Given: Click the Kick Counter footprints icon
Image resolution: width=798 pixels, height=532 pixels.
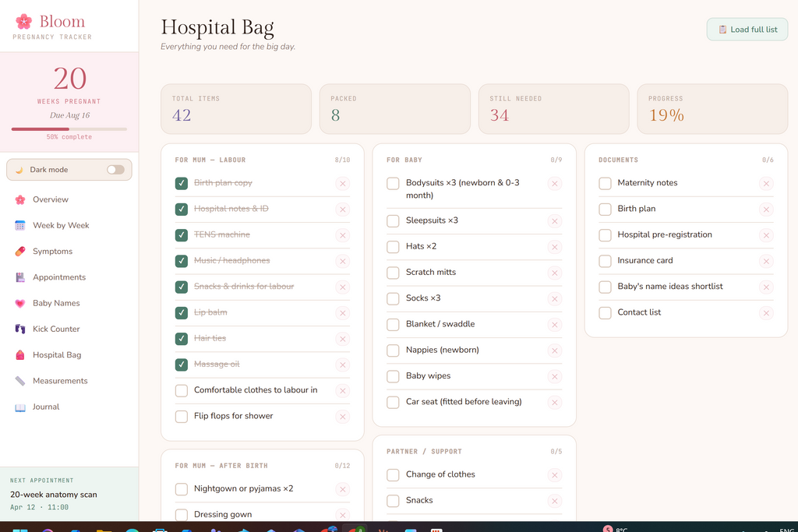Looking at the screenshot, I should click(x=20, y=329).
